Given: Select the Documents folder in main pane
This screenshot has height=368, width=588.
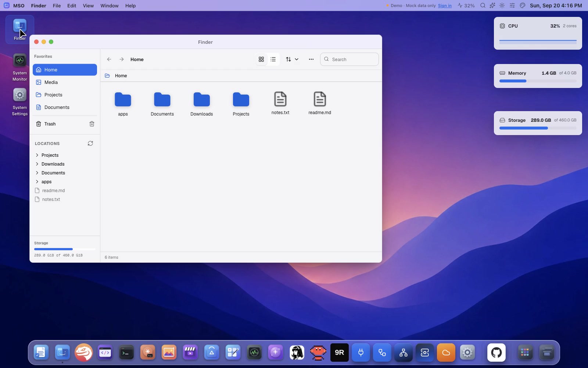Looking at the screenshot, I should [x=162, y=104].
